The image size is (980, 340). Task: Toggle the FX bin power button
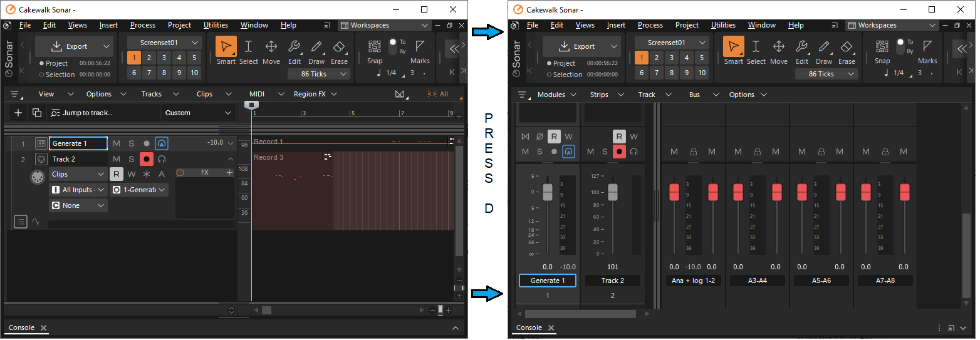tap(180, 172)
